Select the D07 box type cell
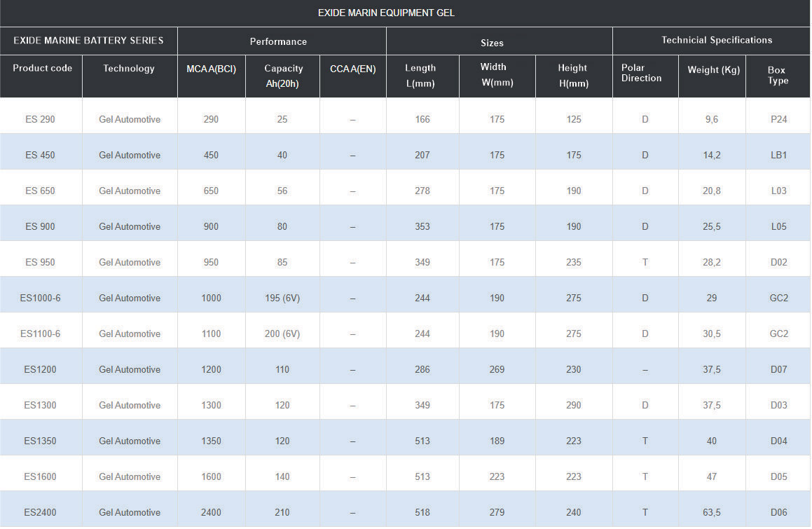This screenshot has height=529, width=812. coord(778,369)
